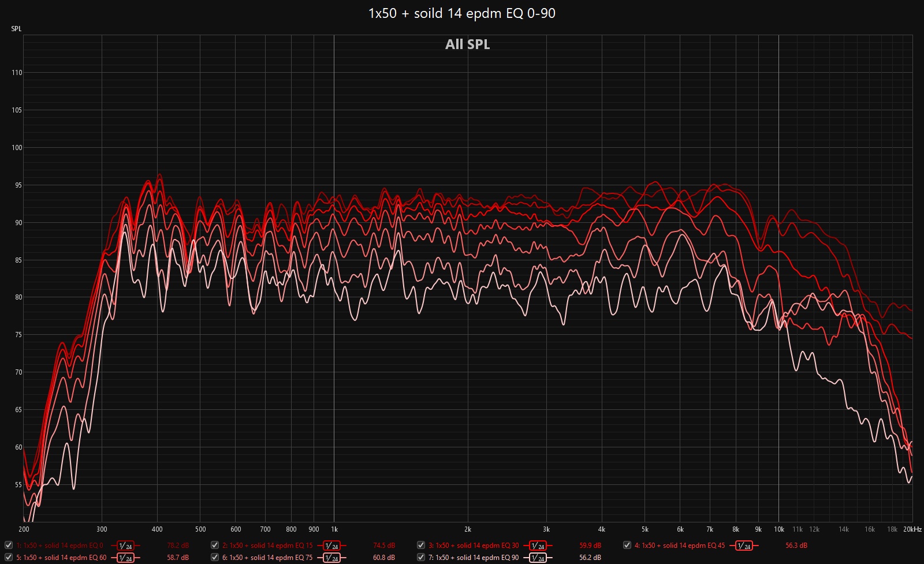The width and height of the screenshot is (924, 564).
Task: Click the 110 SPL axis tick label
Action: pyautogui.click(x=17, y=73)
